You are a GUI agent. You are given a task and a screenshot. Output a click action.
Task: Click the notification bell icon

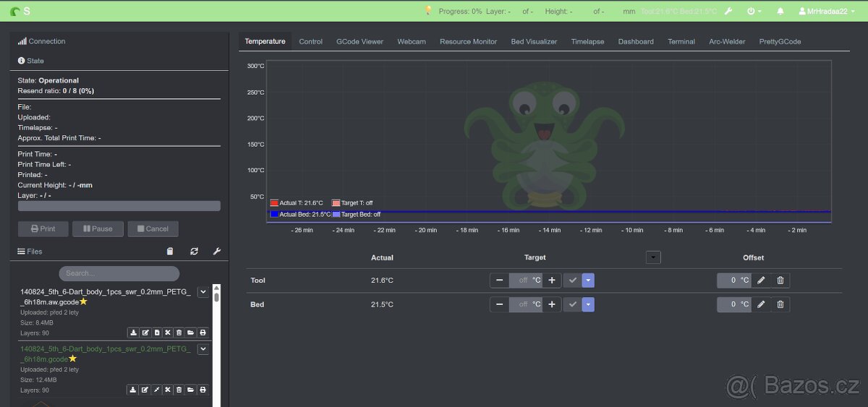click(x=780, y=12)
